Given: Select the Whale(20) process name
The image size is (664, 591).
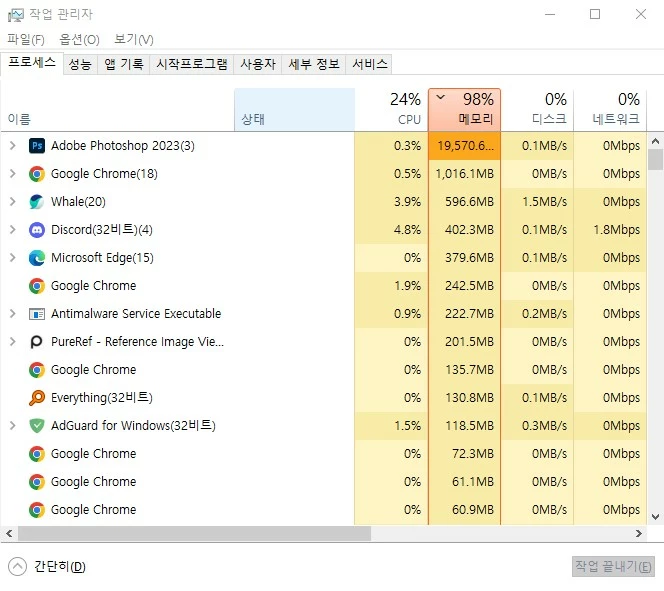Looking at the screenshot, I should (x=78, y=202).
